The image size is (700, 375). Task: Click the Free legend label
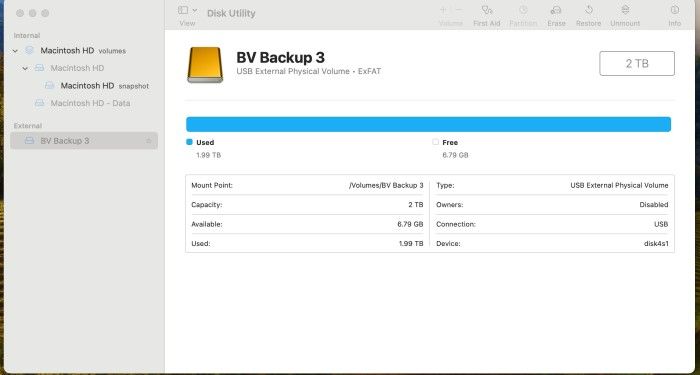tap(450, 142)
